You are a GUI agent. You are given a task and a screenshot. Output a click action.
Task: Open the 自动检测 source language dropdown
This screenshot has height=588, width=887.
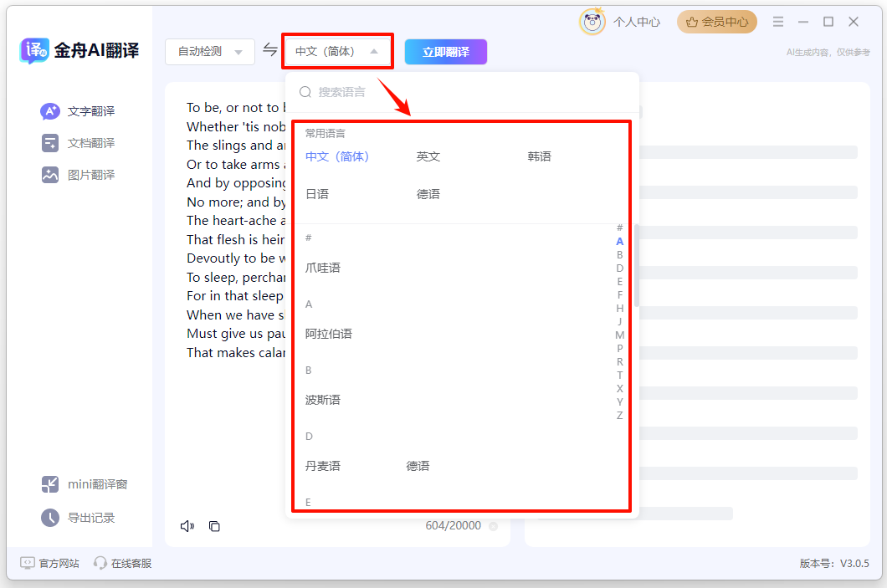(x=209, y=52)
